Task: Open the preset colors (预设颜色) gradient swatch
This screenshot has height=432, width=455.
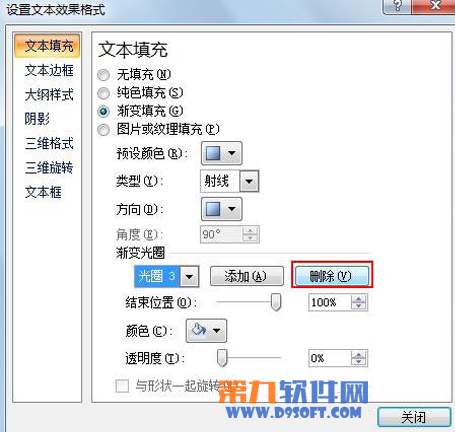Action: [x=221, y=153]
